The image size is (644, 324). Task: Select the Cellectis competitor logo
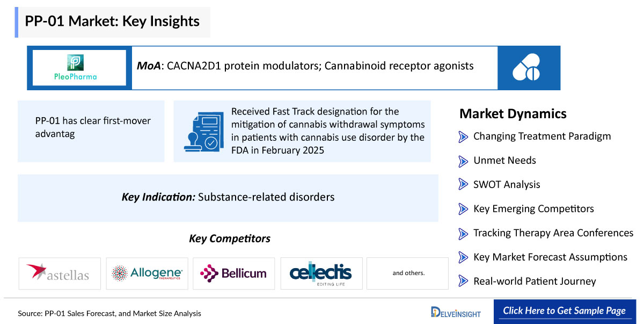[321, 273]
